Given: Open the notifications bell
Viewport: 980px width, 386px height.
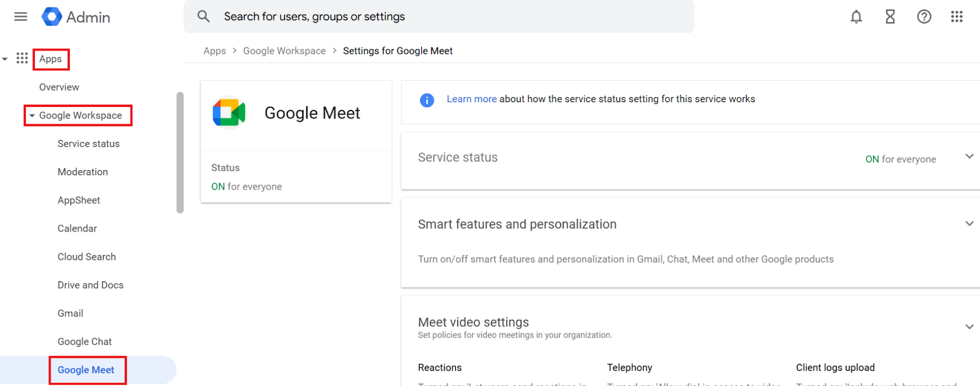Looking at the screenshot, I should tap(856, 17).
